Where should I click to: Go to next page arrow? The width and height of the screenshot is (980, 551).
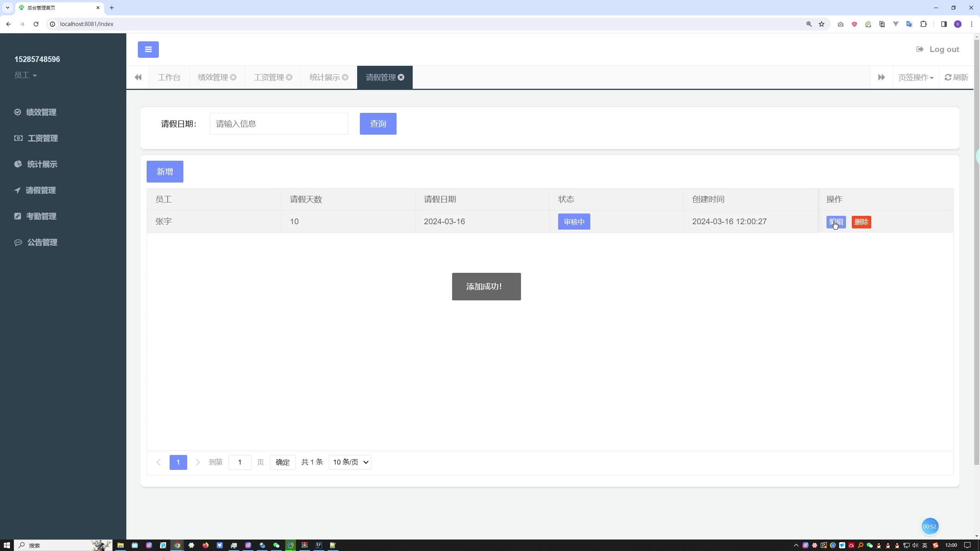coord(198,462)
